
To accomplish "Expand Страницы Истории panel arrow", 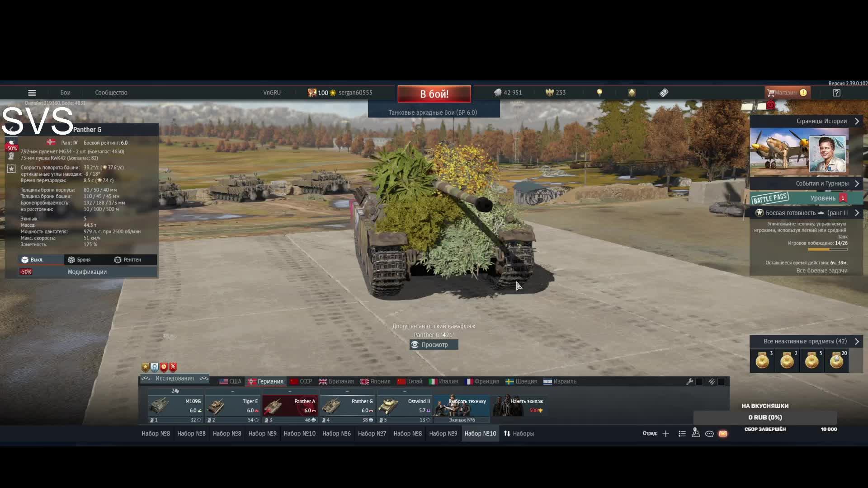I will (857, 121).
